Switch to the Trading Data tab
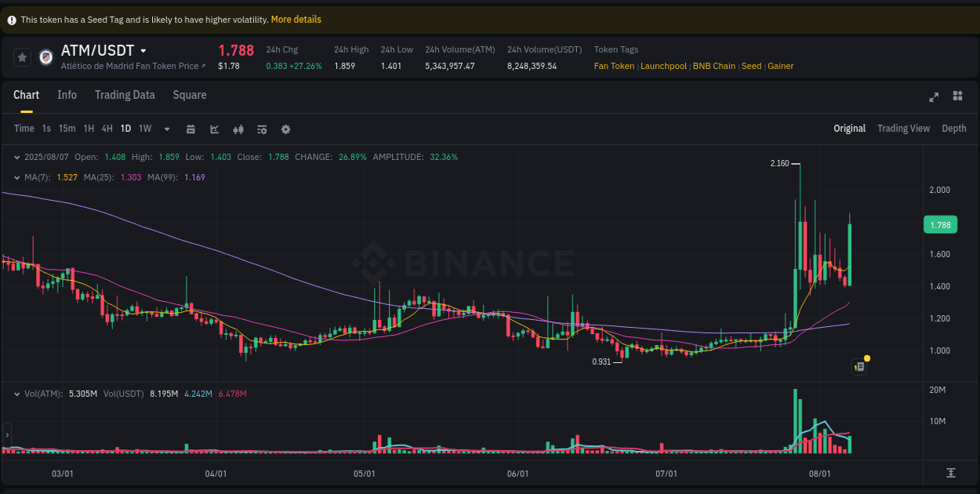 click(x=125, y=95)
